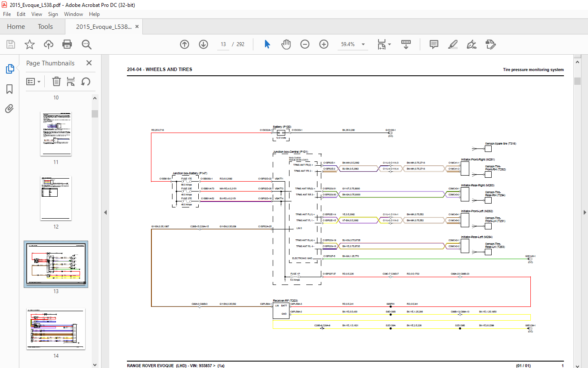This screenshot has height=368, width=588.
Task: Open the Edit menu
Action: [21, 14]
